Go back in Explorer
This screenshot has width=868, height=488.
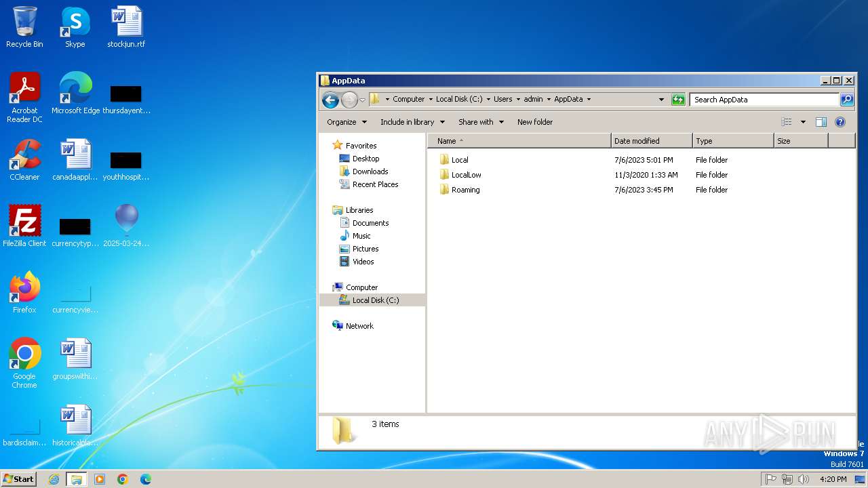coord(330,100)
